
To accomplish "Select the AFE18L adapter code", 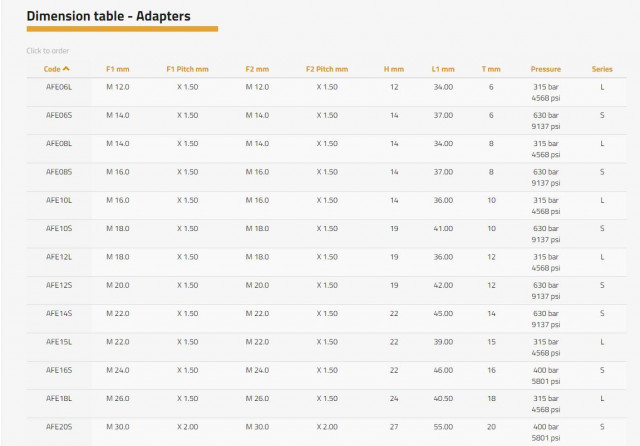I will pyautogui.click(x=59, y=398).
